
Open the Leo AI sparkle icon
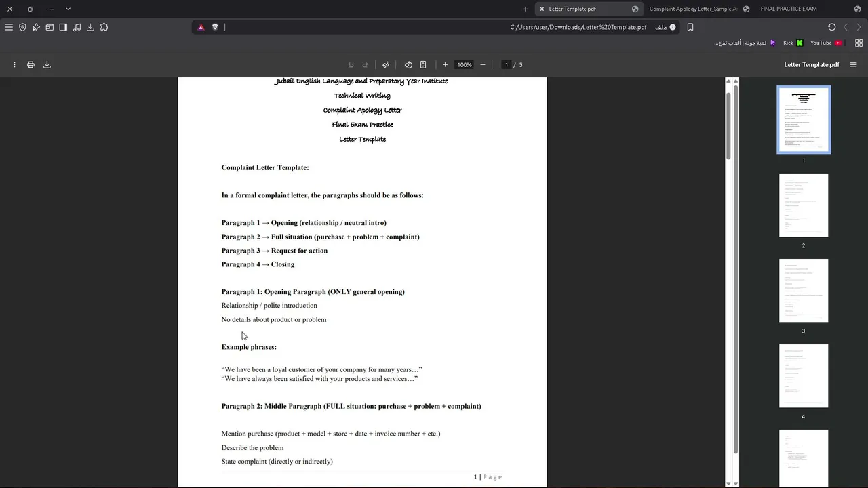click(36, 27)
